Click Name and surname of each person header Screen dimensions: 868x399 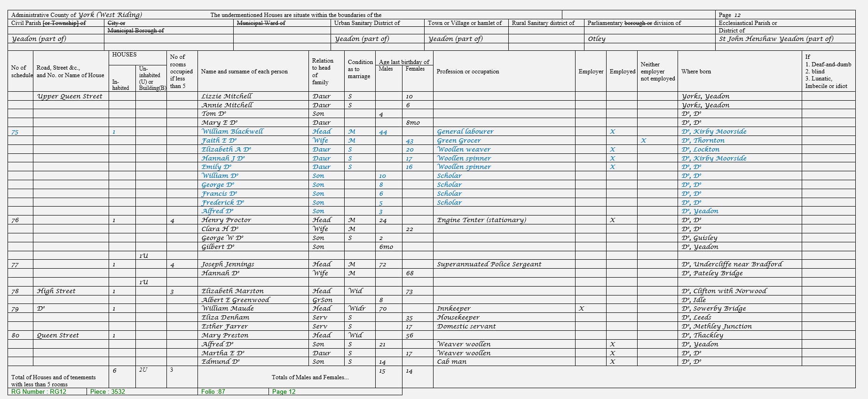coord(244,72)
